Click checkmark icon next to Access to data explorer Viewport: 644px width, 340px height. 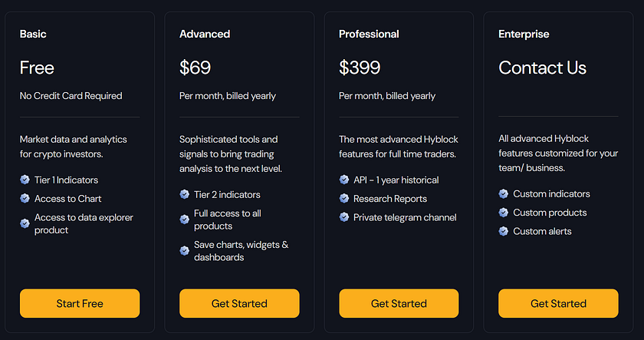[25, 223]
